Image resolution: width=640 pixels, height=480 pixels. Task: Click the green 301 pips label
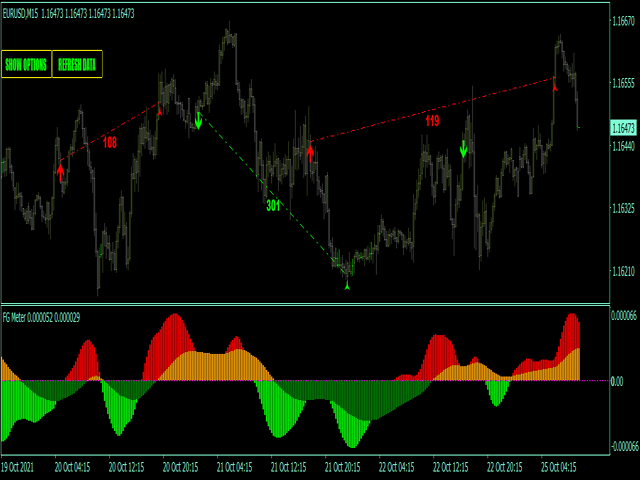(273, 205)
